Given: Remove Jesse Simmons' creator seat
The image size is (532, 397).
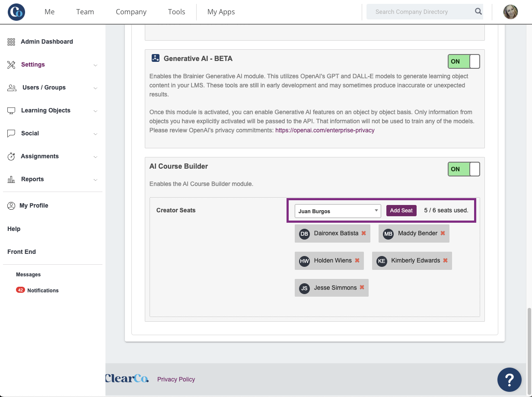Looking at the screenshot, I should 362,288.
